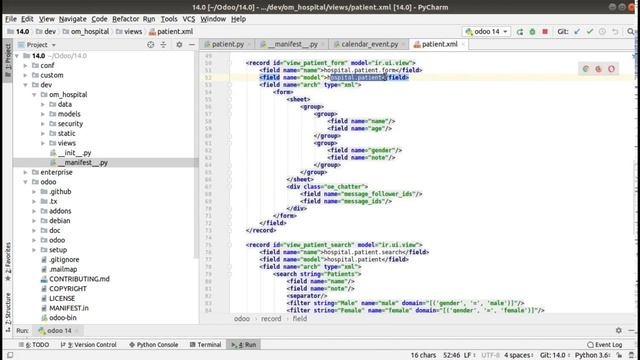Click 4 spaces indent status widget
Viewport: 640px width, 360px height.
click(519, 356)
